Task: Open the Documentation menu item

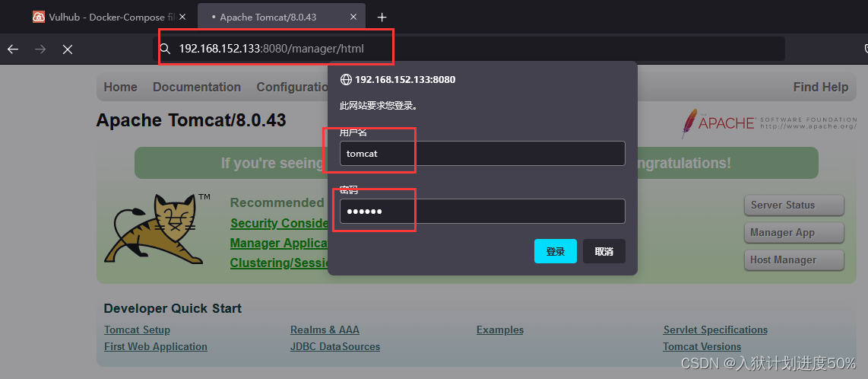Action: [x=197, y=87]
